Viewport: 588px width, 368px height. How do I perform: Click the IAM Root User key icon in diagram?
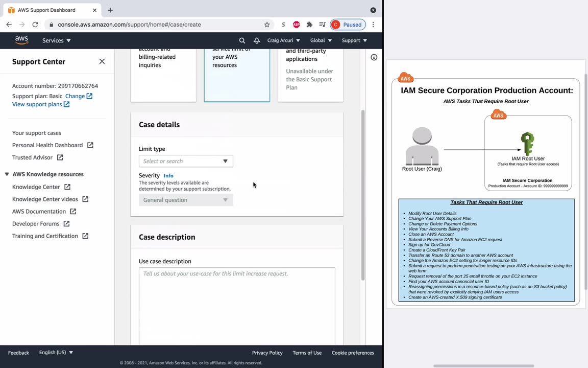528,144
